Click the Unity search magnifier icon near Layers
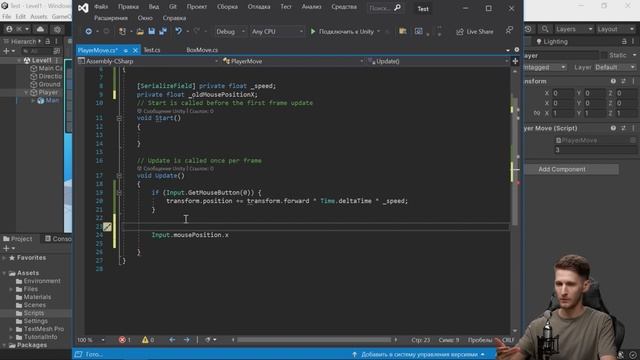The image size is (640, 360). tap(545, 29)
